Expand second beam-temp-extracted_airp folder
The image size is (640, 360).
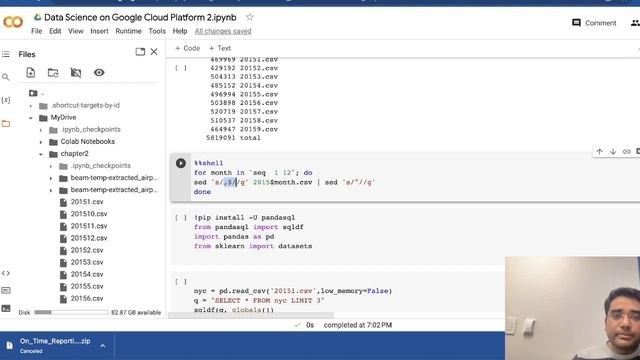point(51,190)
